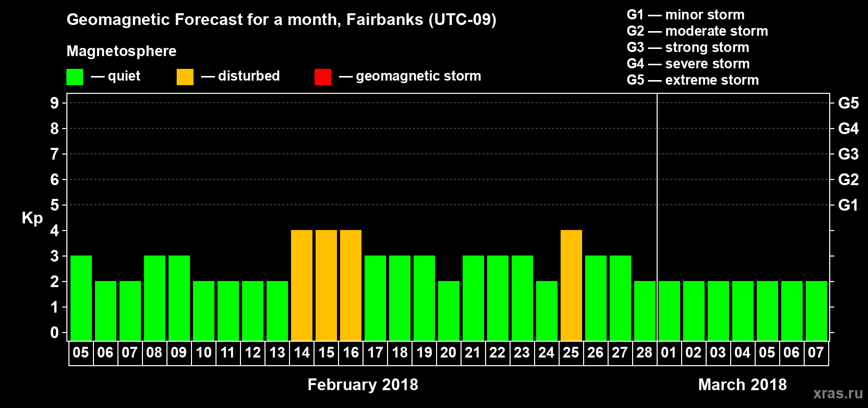Click the green bar for March 01
The image size is (868, 408).
(669, 311)
